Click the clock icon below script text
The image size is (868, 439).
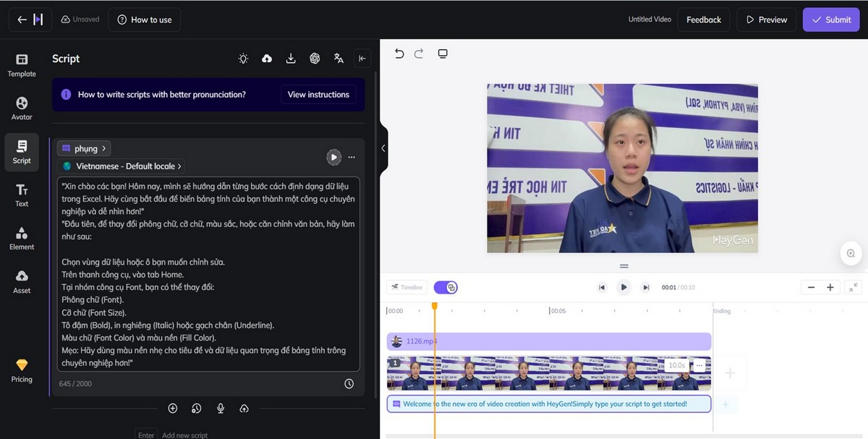point(349,384)
